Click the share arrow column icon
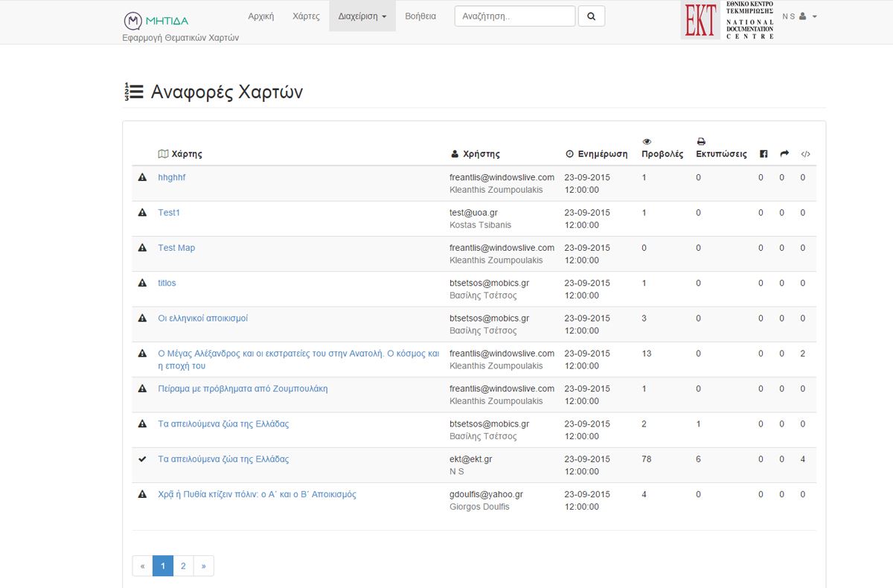893x588 pixels. [784, 154]
